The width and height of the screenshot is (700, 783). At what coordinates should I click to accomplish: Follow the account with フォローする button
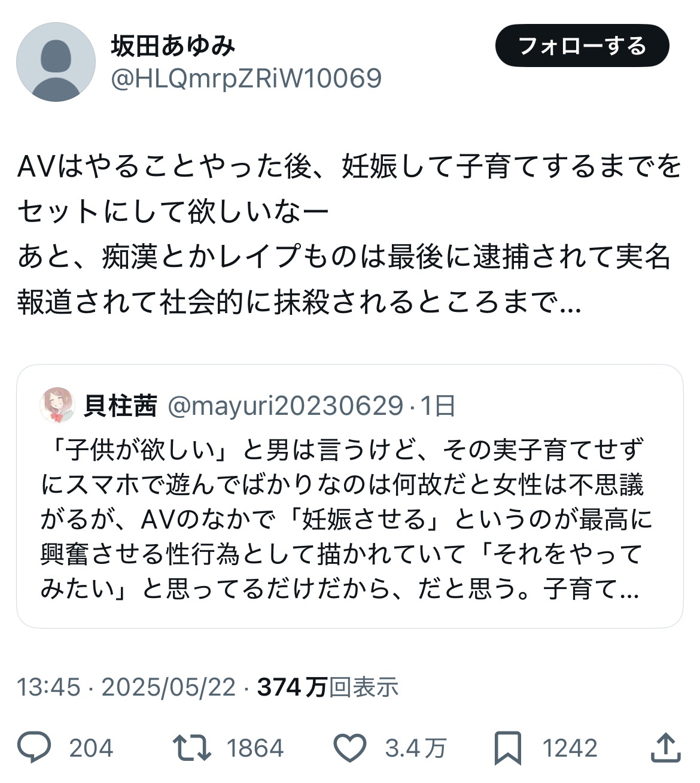pos(582,45)
